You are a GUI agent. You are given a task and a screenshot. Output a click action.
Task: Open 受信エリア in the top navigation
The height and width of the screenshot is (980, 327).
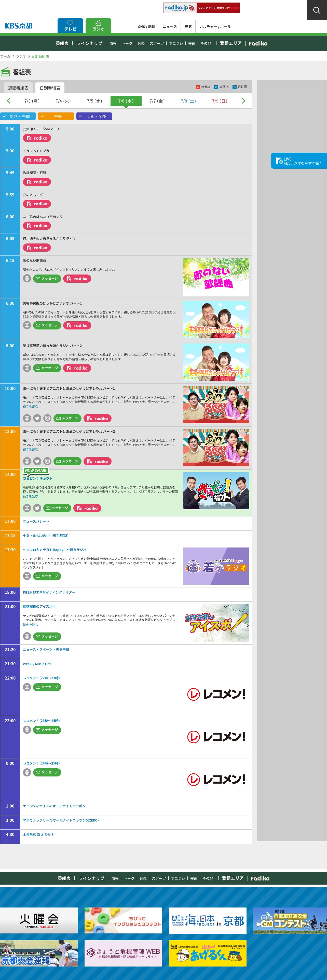click(x=231, y=43)
